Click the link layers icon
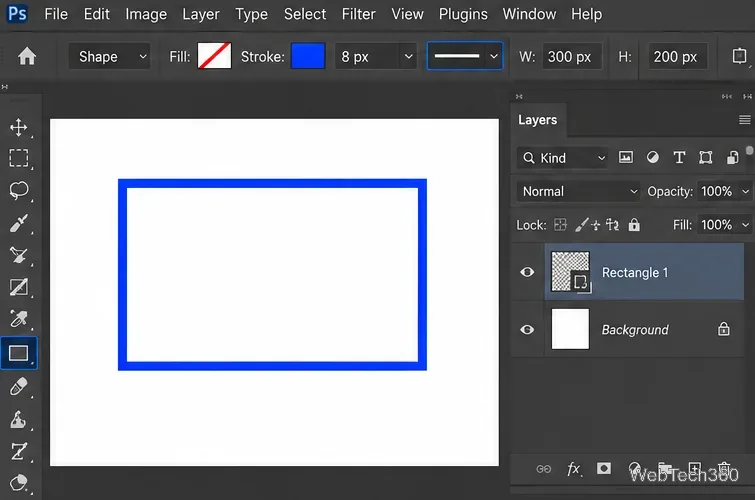This screenshot has width=755, height=500. tap(544, 469)
